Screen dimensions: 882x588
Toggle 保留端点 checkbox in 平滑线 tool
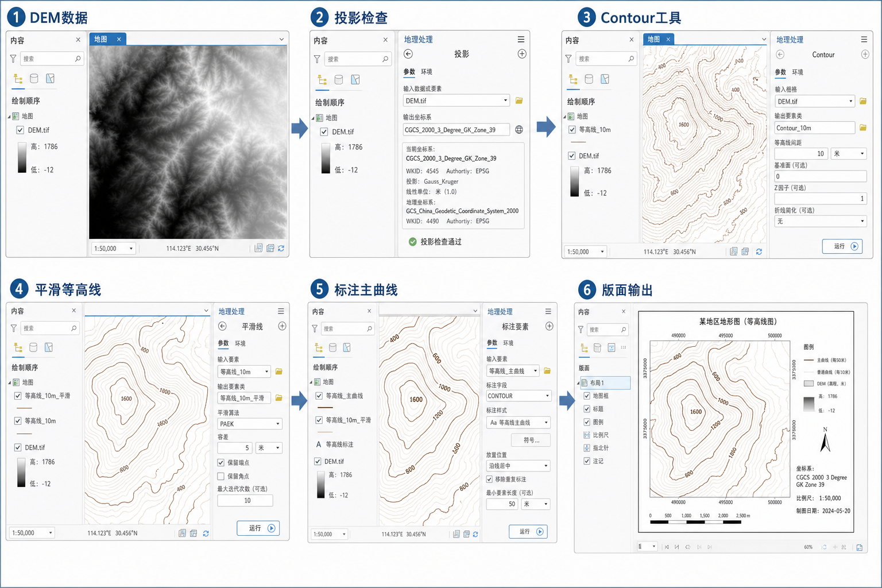[220, 462]
